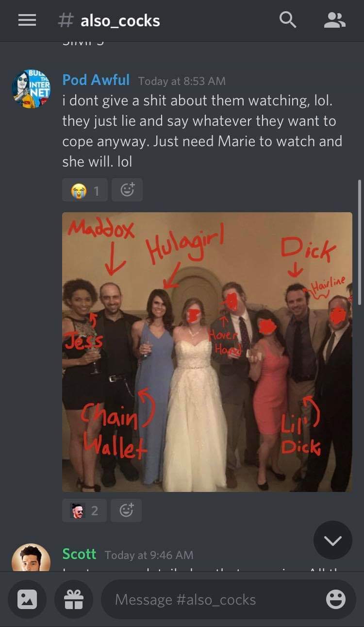Click the chat scrollbar on right edge
364x627 pixels.
pyautogui.click(x=360, y=242)
